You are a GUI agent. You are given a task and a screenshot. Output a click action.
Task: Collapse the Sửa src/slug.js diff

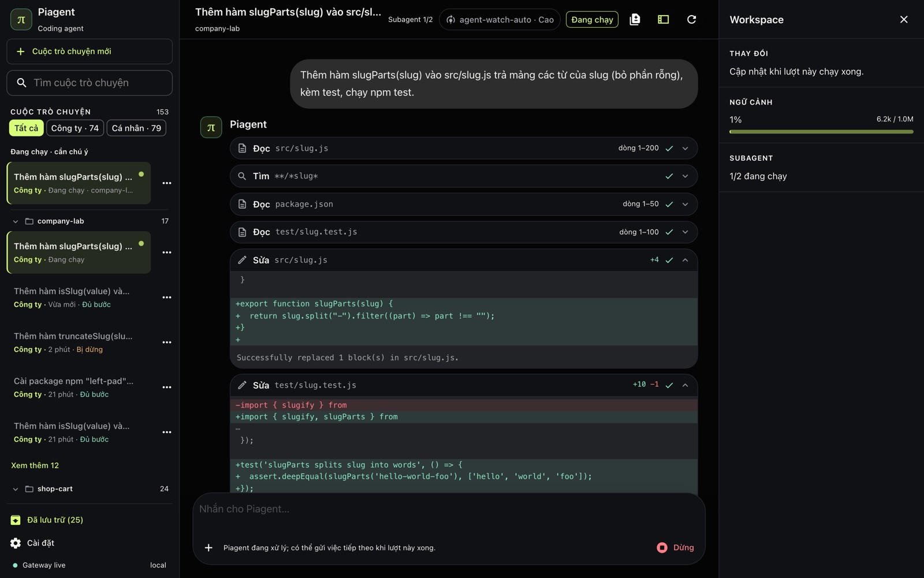[x=685, y=260]
